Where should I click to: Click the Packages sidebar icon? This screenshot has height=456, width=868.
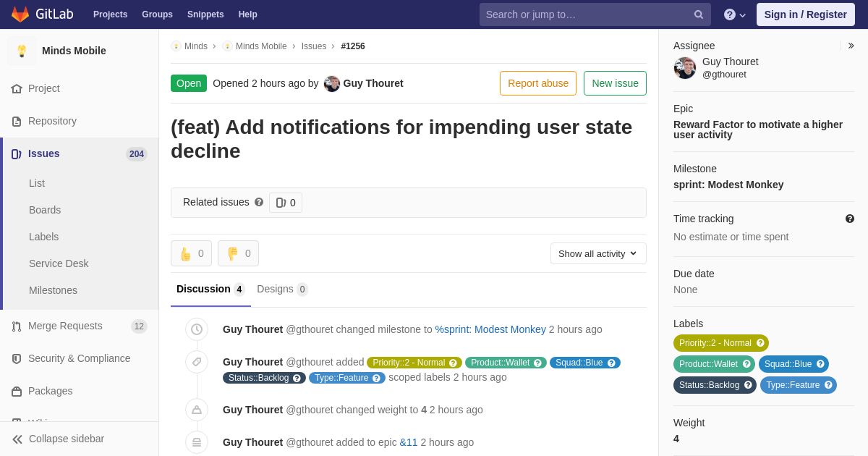pos(17,391)
